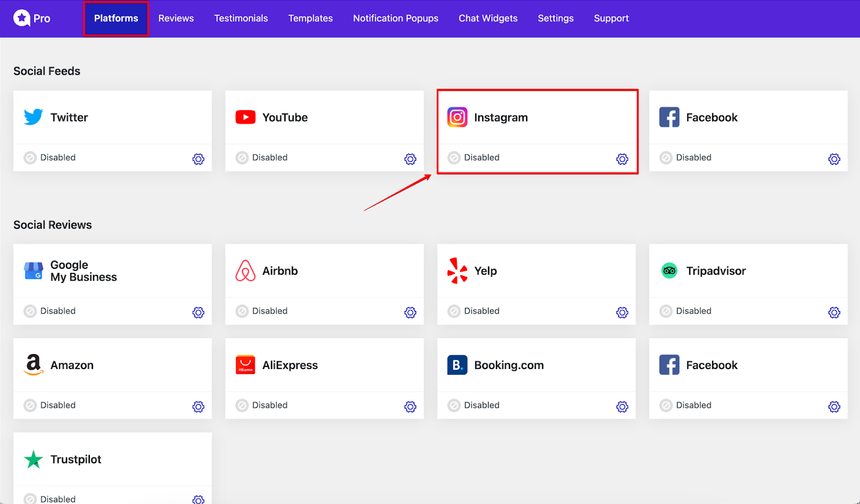Image resolution: width=860 pixels, height=504 pixels.
Task: Select the Google My Business title
Action: click(x=83, y=271)
